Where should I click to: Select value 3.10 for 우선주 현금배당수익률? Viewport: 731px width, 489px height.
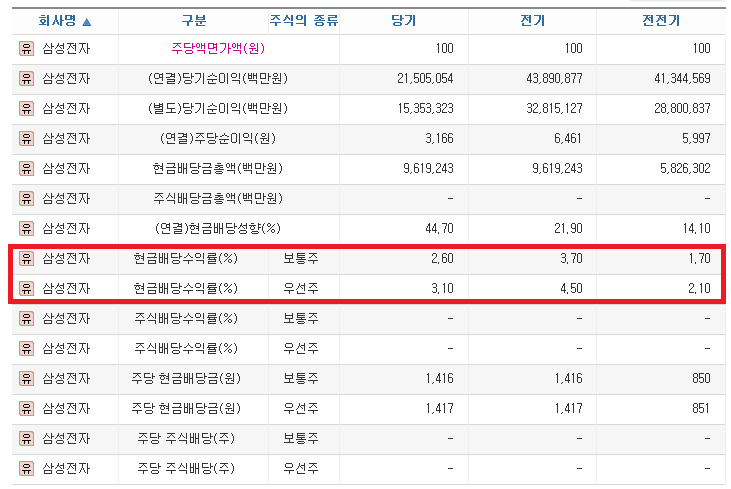tap(442, 289)
